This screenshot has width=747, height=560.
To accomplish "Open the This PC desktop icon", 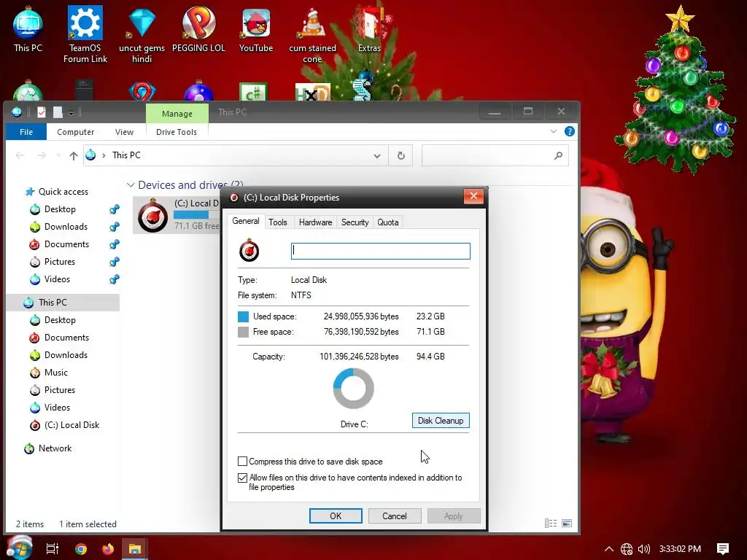I will click(28, 29).
